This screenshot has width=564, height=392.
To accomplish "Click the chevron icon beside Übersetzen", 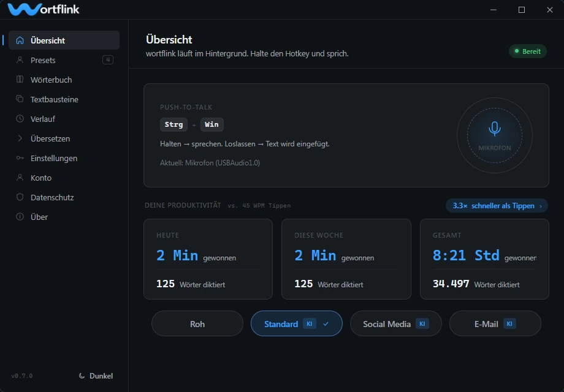I will [x=20, y=138].
